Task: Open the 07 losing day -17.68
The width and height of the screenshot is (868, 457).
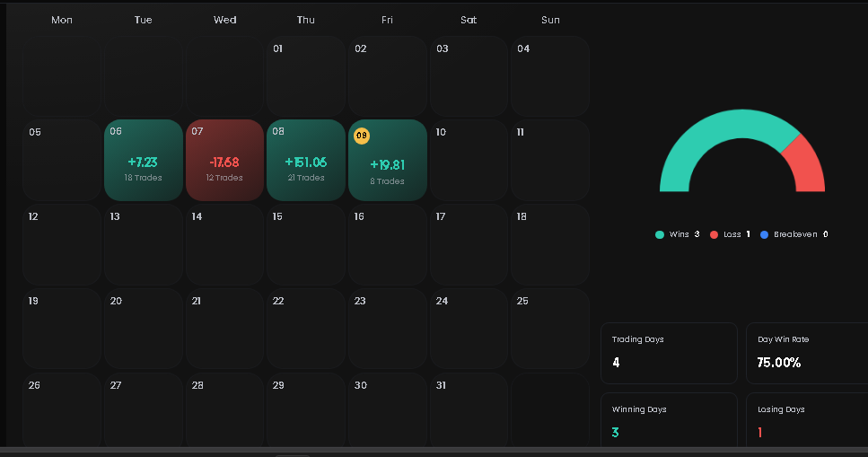Action: [224, 160]
